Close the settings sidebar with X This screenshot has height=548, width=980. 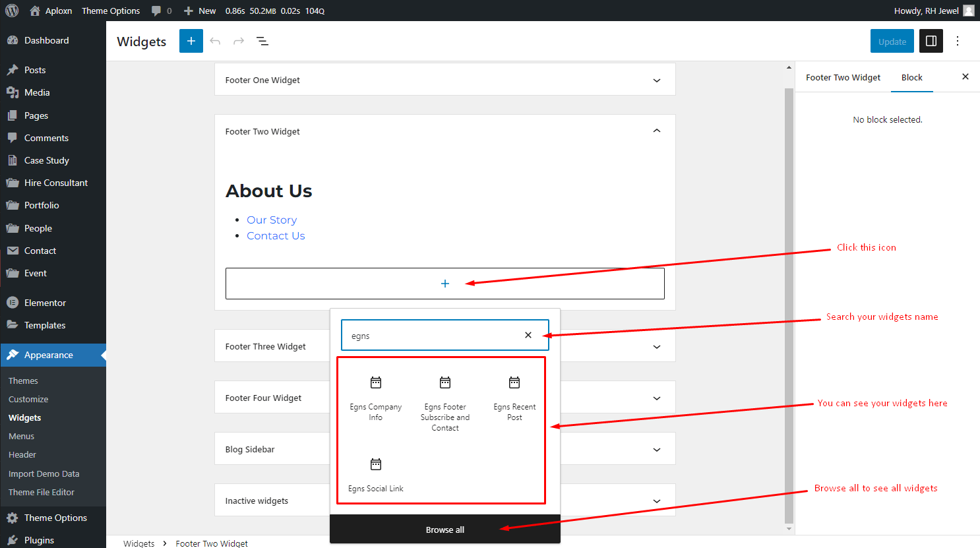tap(965, 76)
